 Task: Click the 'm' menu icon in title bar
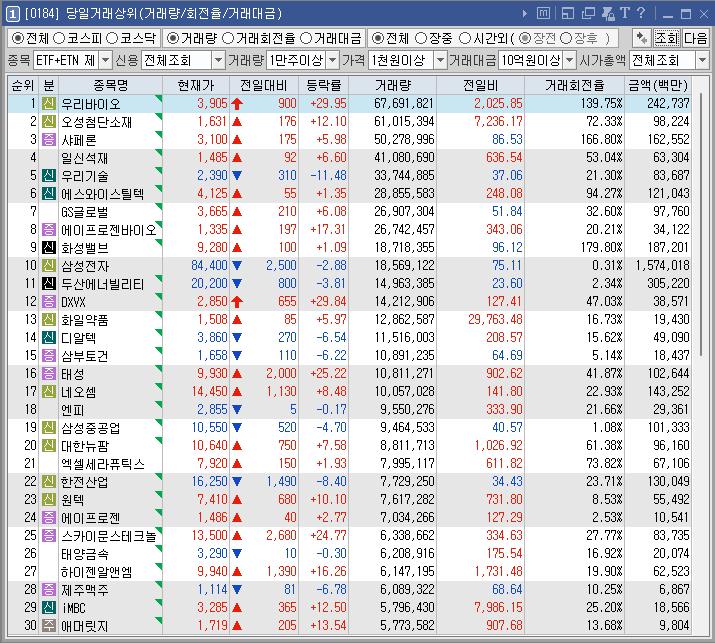click(x=543, y=13)
